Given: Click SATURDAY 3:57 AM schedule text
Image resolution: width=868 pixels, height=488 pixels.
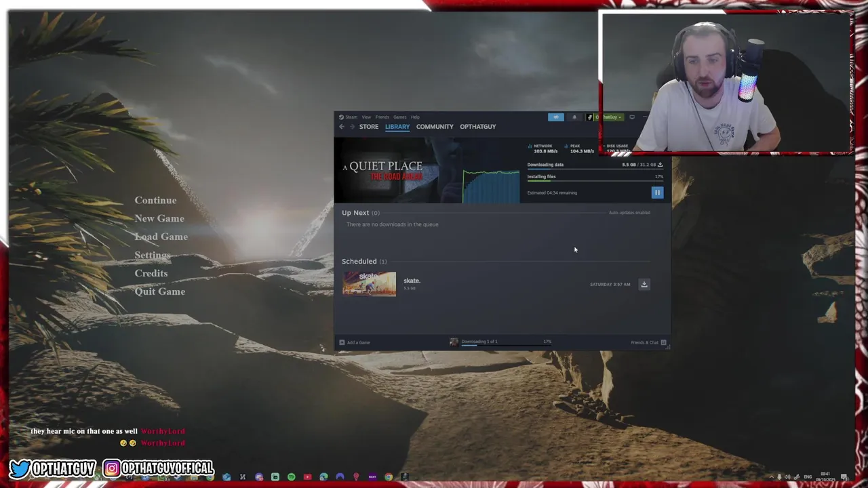Looking at the screenshot, I should [610, 285].
